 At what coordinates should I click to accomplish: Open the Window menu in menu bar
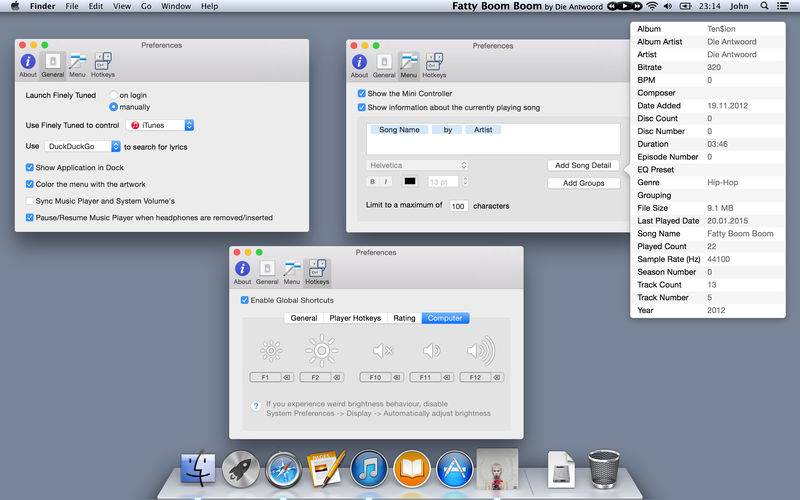point(176,6)
